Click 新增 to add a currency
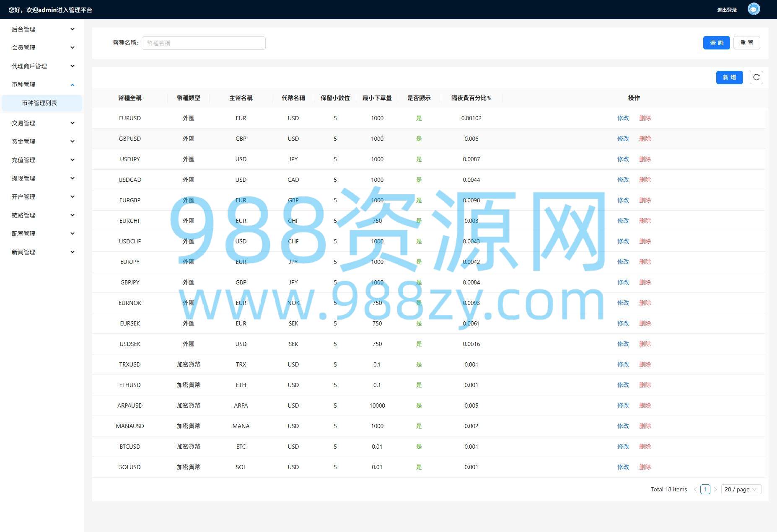Screen dimensions: 777x532 tap(729, 77)
